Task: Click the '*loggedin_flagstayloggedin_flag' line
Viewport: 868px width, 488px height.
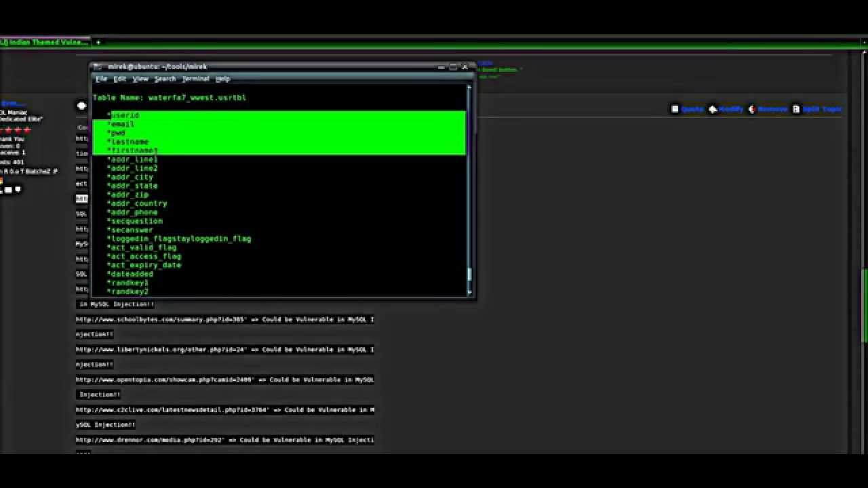Action: [x=179, y=239]
